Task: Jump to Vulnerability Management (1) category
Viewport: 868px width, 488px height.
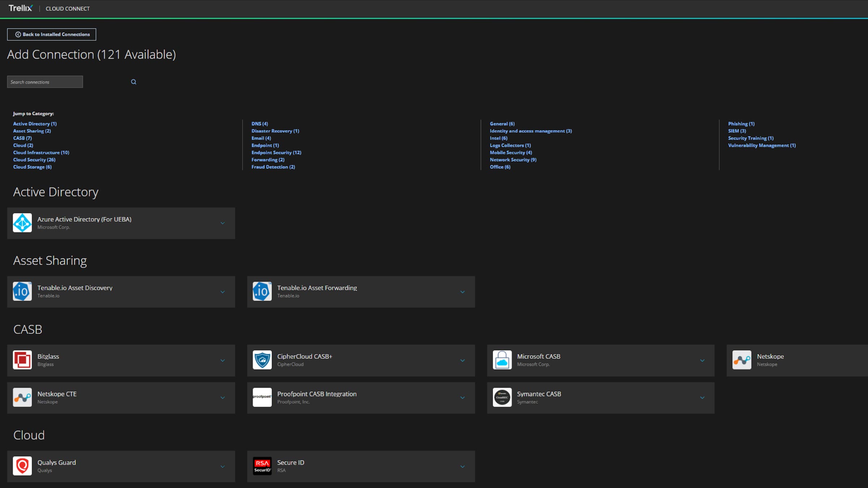Action: pyautogui.click(x=762, y=145)
